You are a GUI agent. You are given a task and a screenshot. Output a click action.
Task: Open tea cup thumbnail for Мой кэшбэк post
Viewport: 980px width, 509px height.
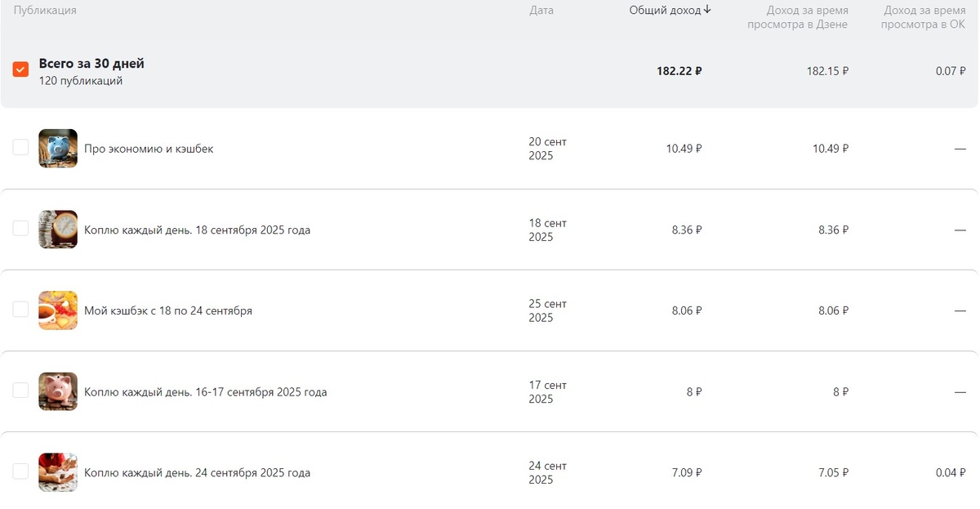point(58,310)
